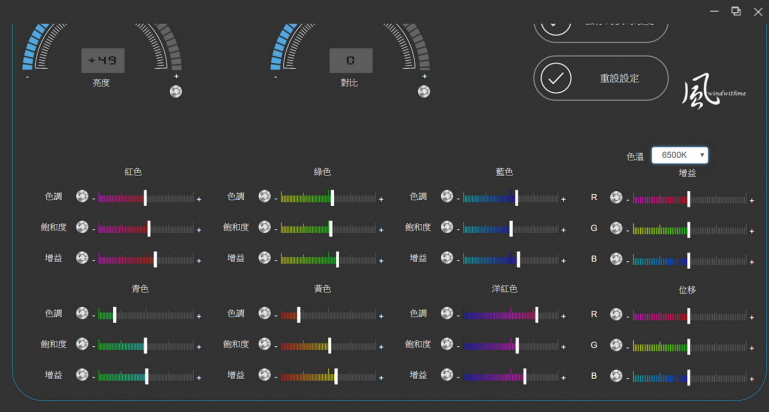The width and height of the screenshot is (769, 412).
Task: Click the knob icon beside 位移 G slider
Action: coord(616,345)
